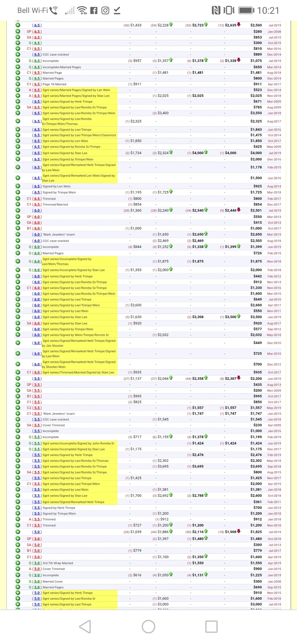
Task: Open 6.5 grade link on C1 Married Page row
Action: (x=37, y=72)
